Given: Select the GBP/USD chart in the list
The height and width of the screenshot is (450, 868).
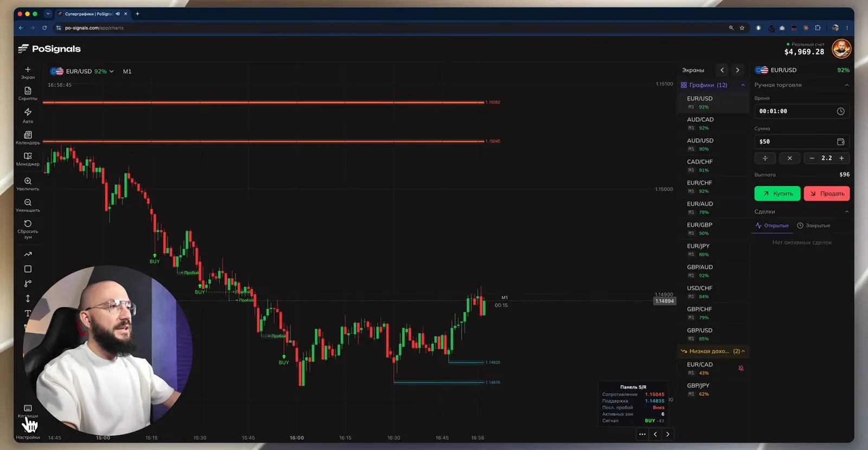Looking at the screenshot, I should pyautogui.click(x=712, y=334).
